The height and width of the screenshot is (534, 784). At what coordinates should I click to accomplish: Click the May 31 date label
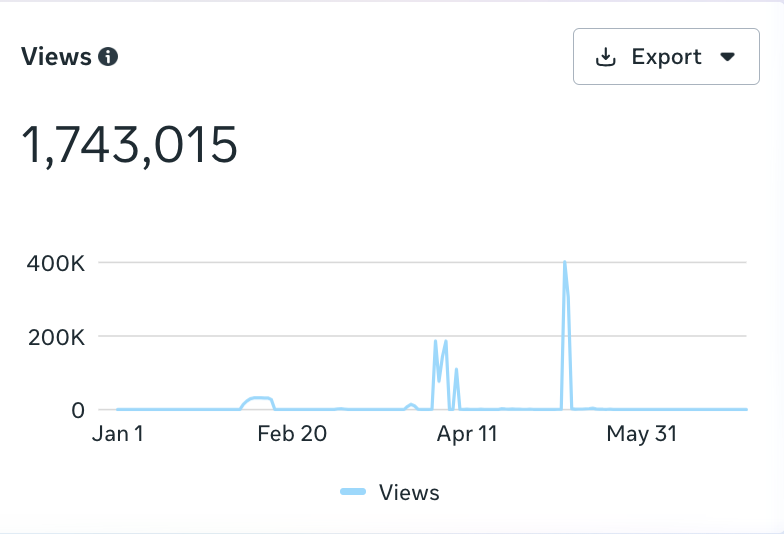point(643,434)
